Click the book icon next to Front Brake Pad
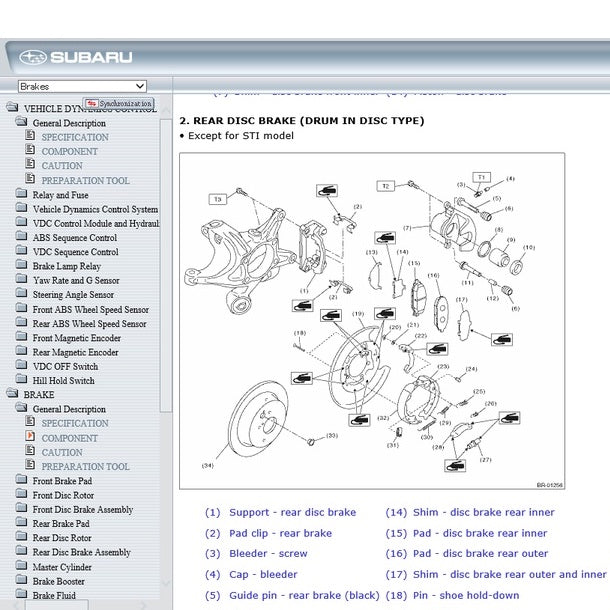 pyautogui.click(x=22, y=481)
